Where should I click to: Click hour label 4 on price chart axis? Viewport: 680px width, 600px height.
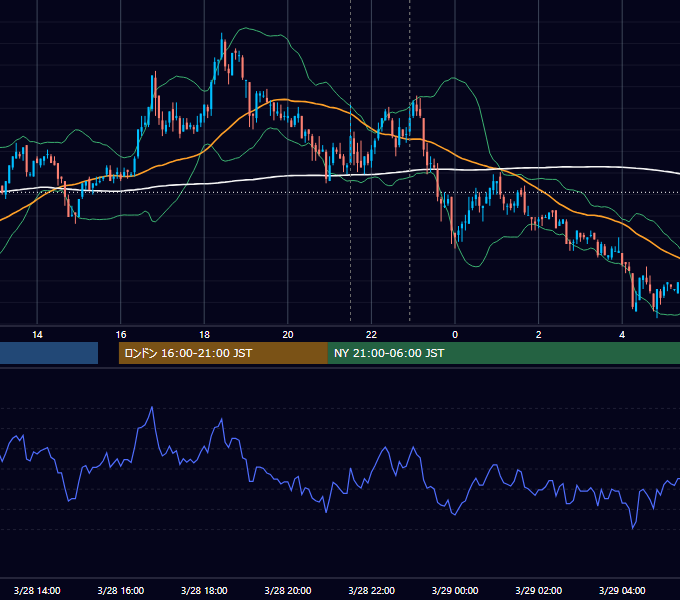622,335
